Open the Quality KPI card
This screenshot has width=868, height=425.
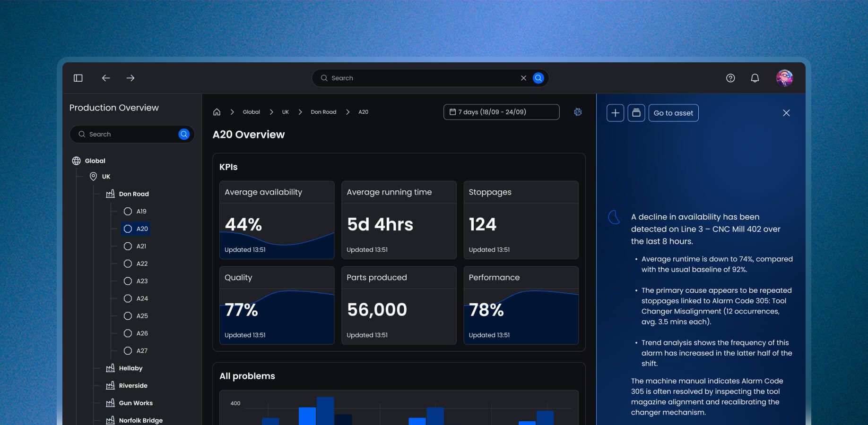coord(277,306)
